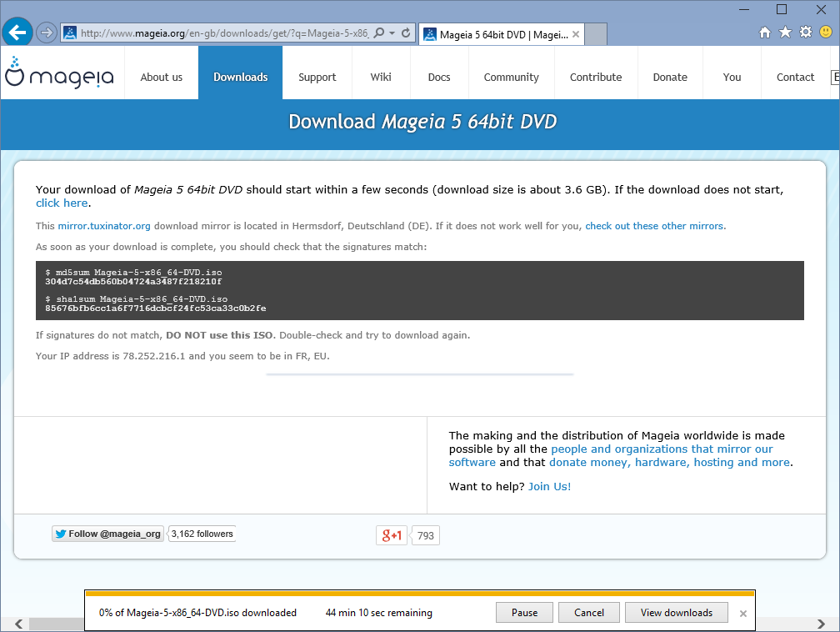Image resolution: width=840 pixels, height=632 pixels.
Task: Click the 3,162 followers count
Action: pos(202,534)
